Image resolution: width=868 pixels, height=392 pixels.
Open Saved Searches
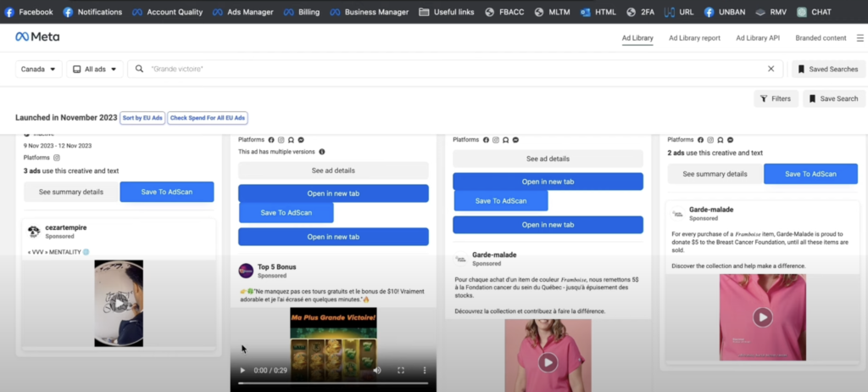coord(828,70)
